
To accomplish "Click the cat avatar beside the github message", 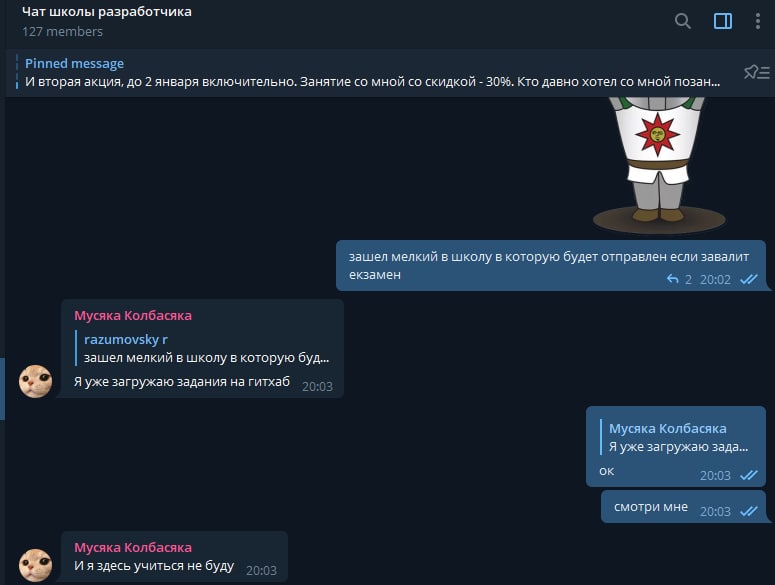I will [36, 381].
